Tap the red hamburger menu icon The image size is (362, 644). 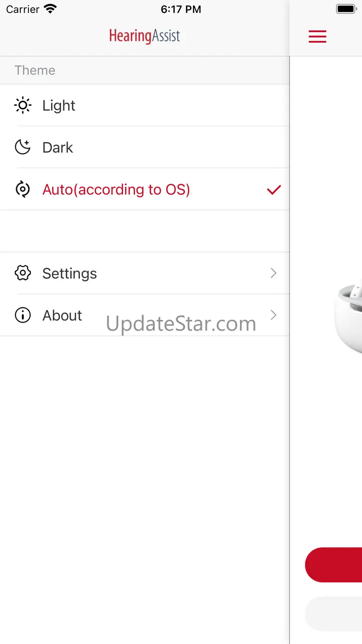pyautogui.click(x=317, y=36)
